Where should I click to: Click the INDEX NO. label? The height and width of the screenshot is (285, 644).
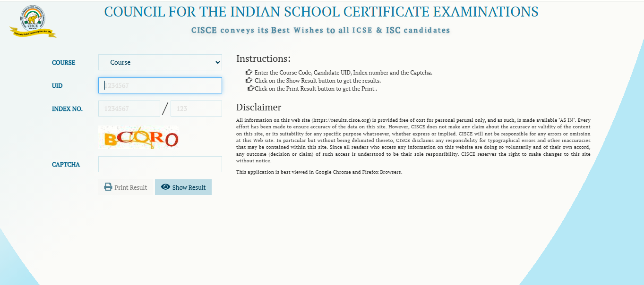67,109
